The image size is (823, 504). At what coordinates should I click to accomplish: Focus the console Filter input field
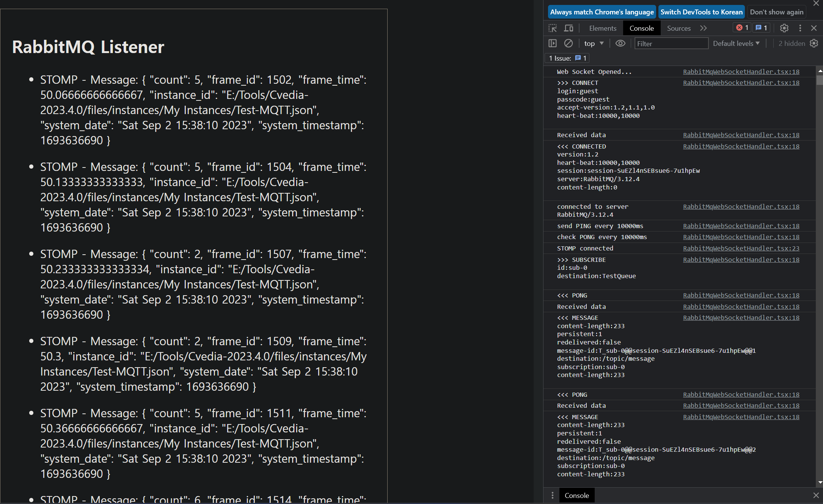point(671,44)
